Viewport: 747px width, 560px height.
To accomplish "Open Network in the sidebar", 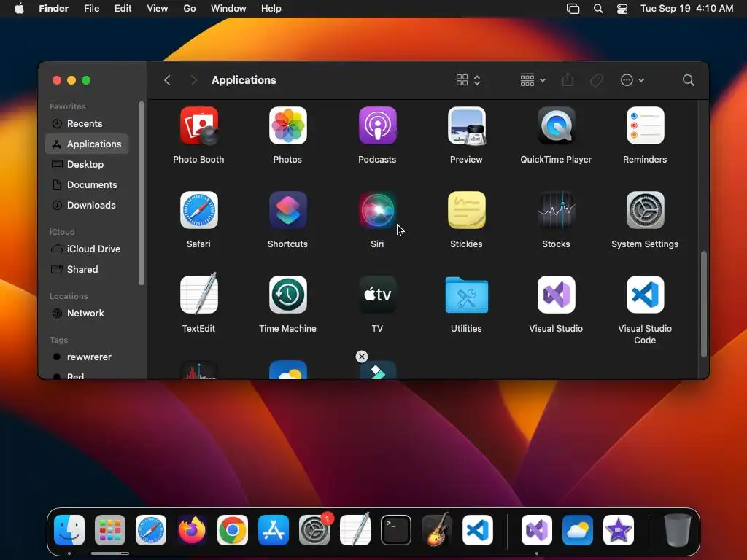I will 88,314.
